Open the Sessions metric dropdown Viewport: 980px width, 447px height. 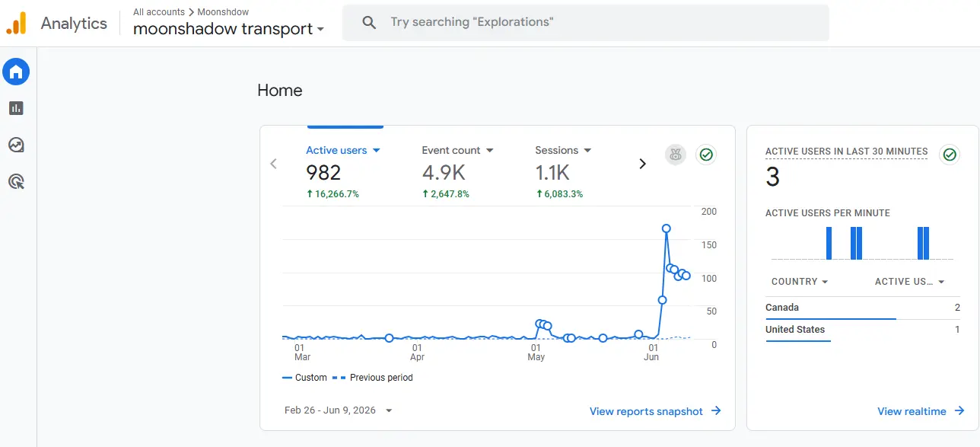click(x=563, y=150)
